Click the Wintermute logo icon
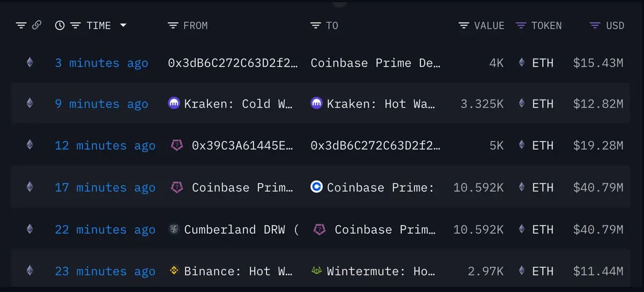 (317, 270)
